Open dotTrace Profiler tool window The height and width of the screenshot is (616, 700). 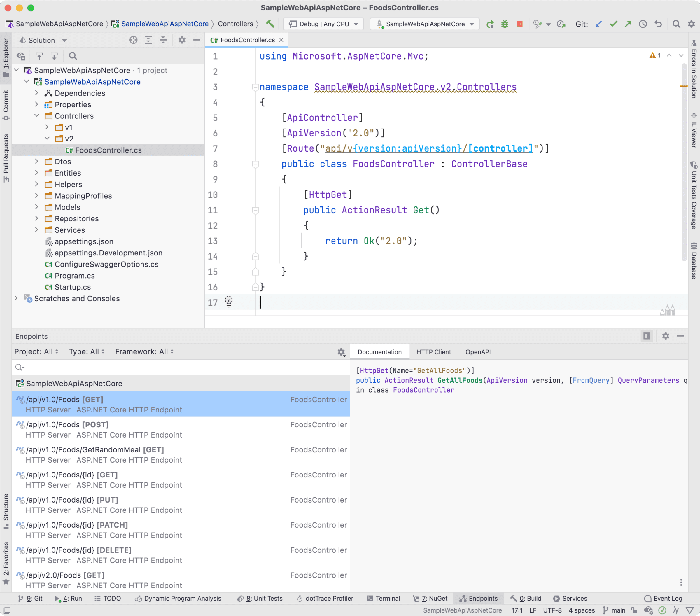(x=325, y=598)
